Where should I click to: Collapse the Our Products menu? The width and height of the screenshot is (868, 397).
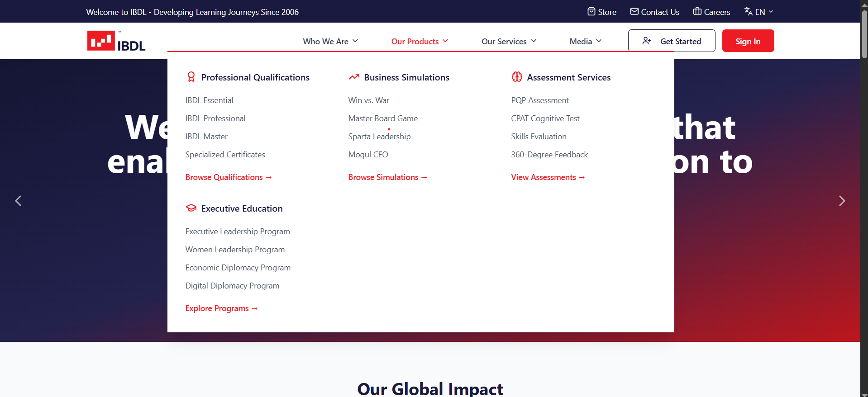click(420, 42)
